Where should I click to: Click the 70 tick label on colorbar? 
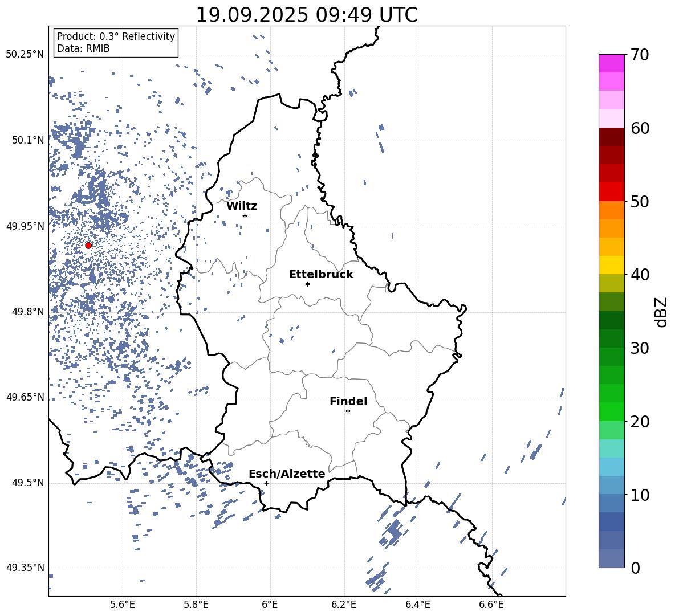(640, 55)
